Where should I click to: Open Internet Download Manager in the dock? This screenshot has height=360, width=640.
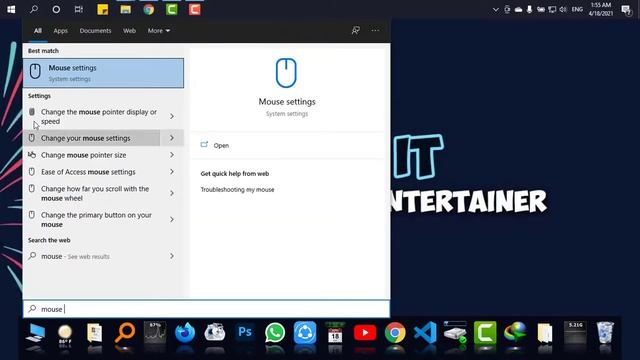515,332
